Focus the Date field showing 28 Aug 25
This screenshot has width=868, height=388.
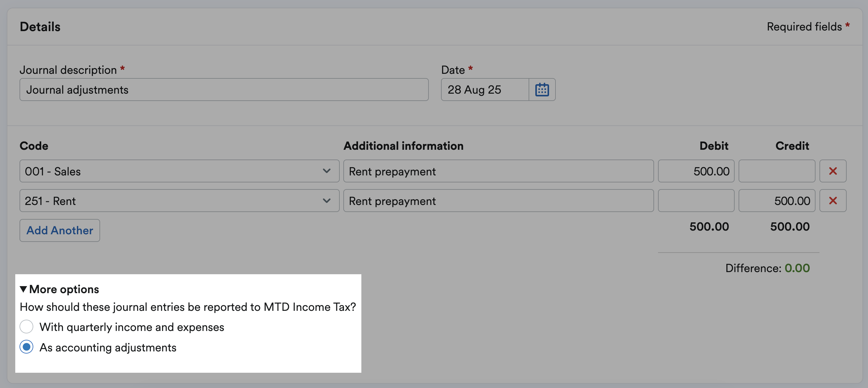coord(485,90)
